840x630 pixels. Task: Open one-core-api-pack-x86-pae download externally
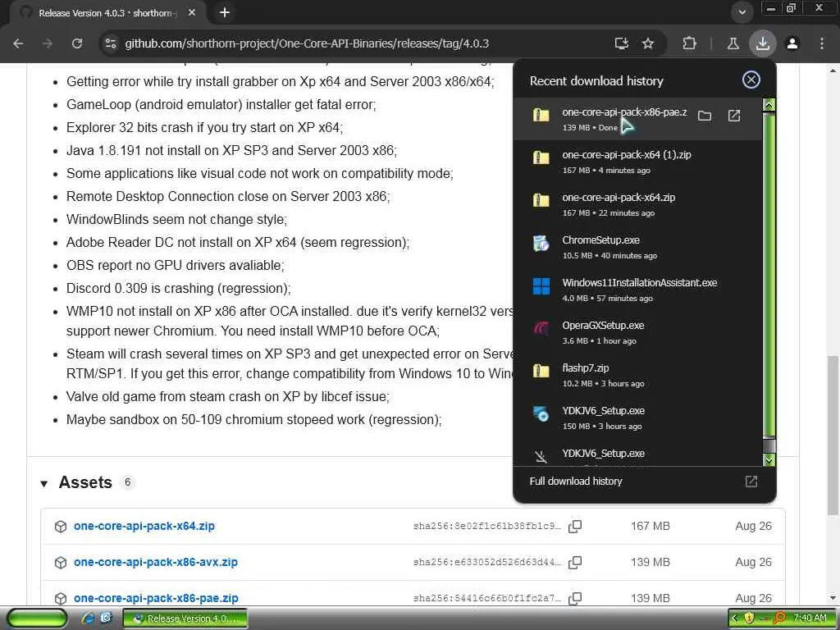[734, 116]
